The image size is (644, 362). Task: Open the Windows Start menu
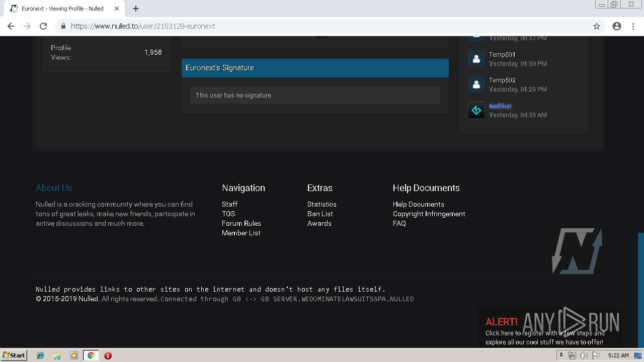[14, 355]
